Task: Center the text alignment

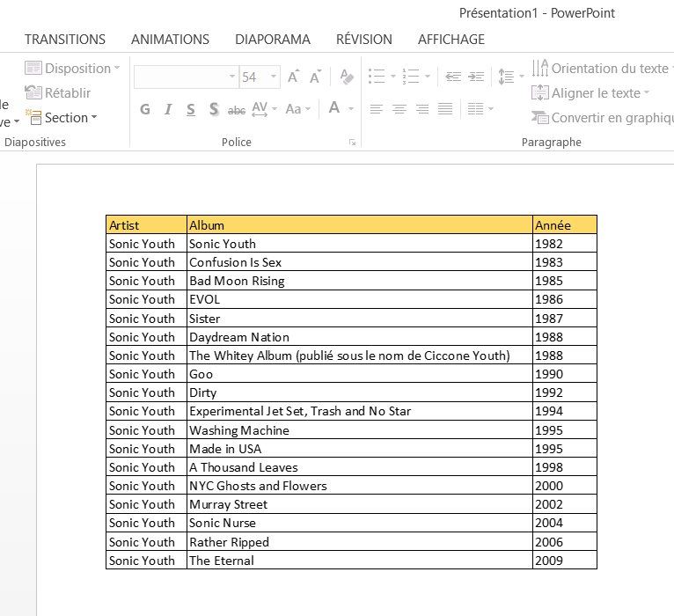Action: pyautogui.click(x=399, y=109)
